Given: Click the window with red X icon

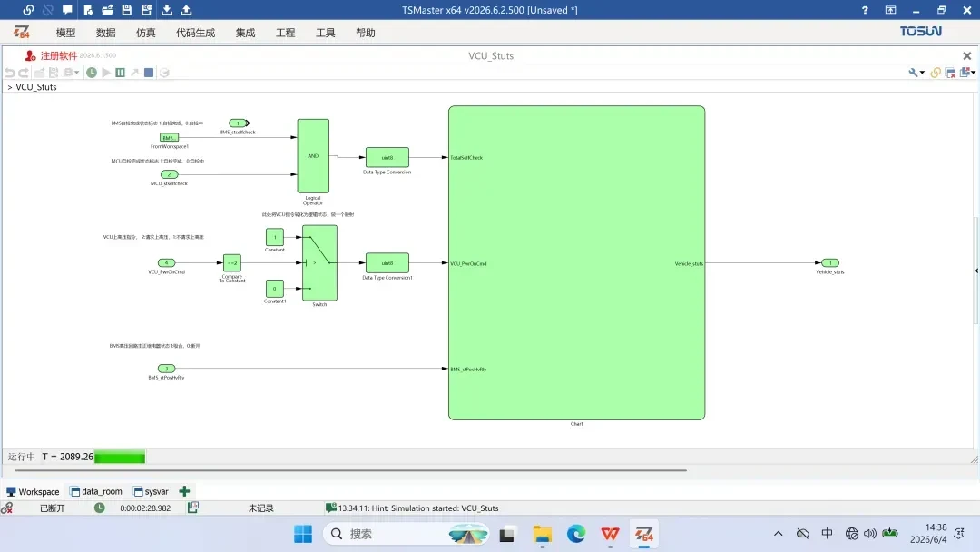Looking at the screenshot, I should click(x=951, y=73).
